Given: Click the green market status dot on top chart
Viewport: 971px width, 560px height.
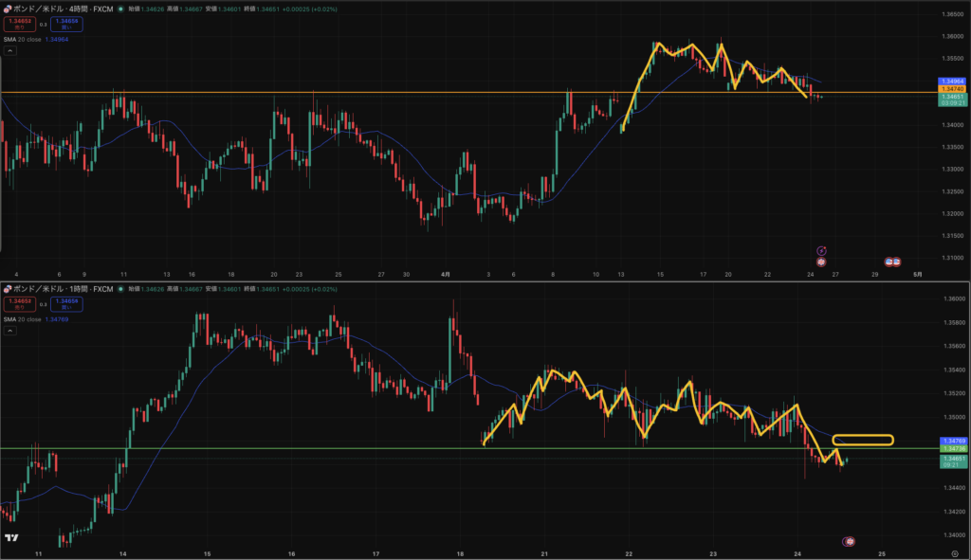Looking at the screenshot, I should (x=119, y=9).
